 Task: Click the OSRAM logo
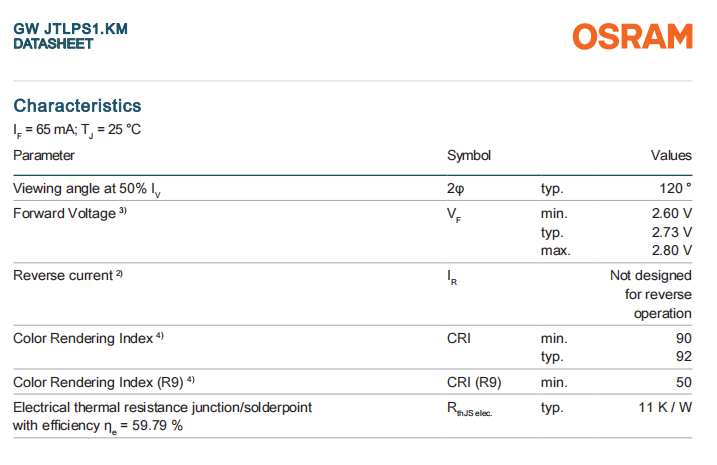pyautogui.click(x=632, y=37)
